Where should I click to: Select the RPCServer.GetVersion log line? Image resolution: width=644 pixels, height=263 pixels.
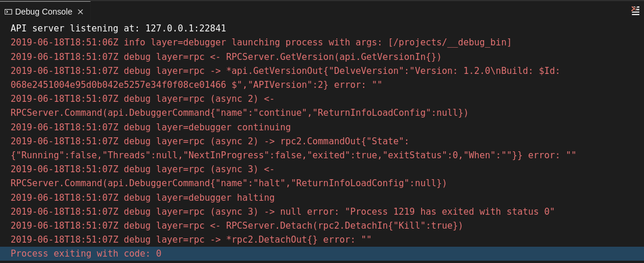(226, 56)
